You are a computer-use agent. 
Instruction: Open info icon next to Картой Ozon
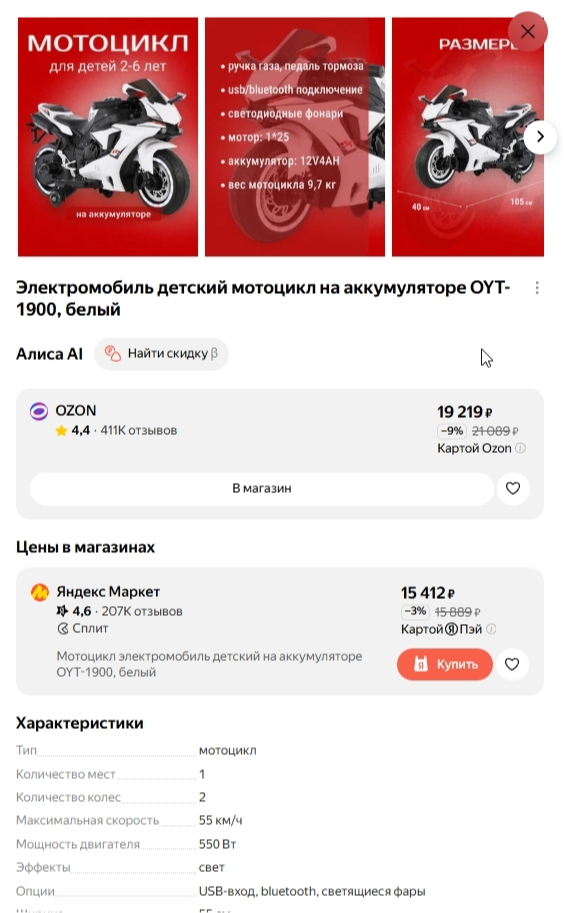521,448
